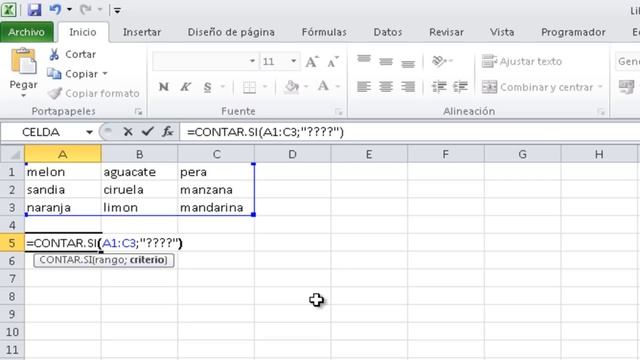Click the Copiar button
The width and height of the screenshot is (640, 360).
pos(73,74)
